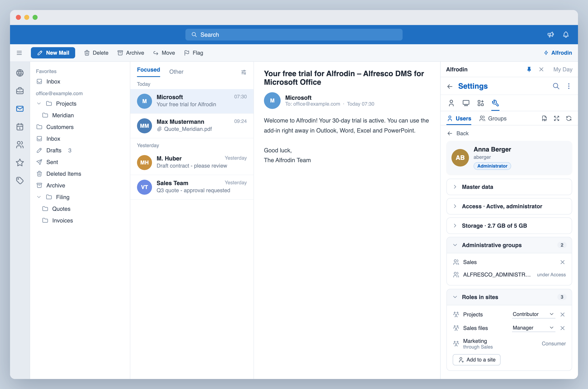Collapse the Projects folder
Image resolution: width=588 pixels, height=389 pixels.
pos(39,104)
